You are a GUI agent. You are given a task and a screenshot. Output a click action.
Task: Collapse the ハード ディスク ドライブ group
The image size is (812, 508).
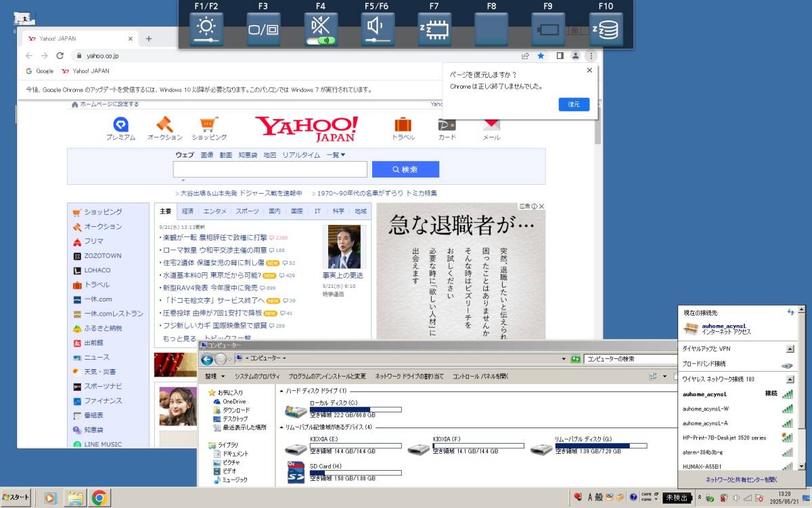pyautogui.click(x=281, y=391)
